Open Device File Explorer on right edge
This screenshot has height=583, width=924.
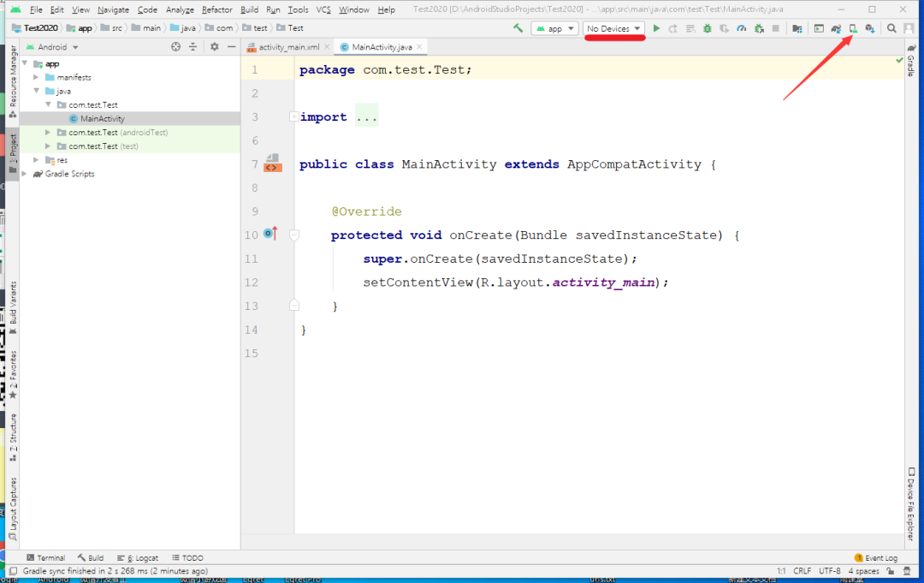click(x=911, y=504)
